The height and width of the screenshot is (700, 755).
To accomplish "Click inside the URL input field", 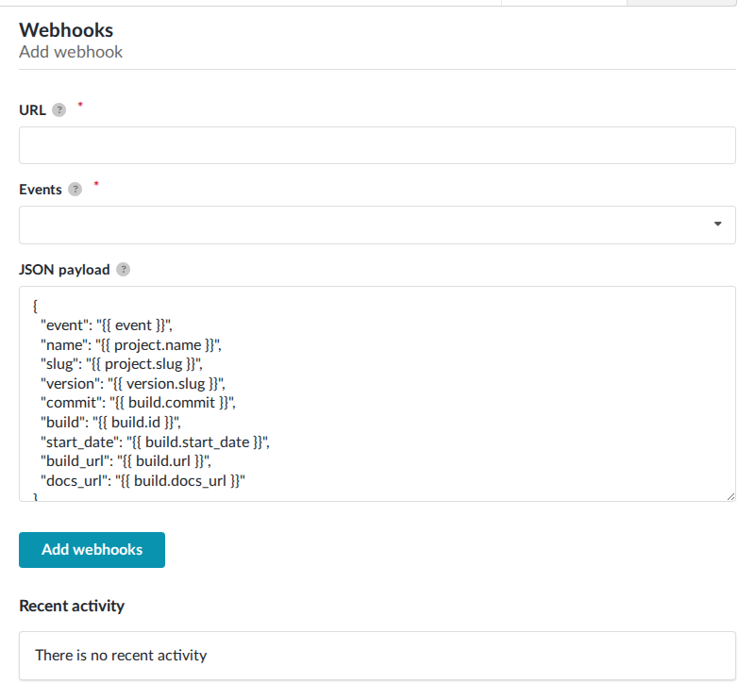I will tap(377, 144).
